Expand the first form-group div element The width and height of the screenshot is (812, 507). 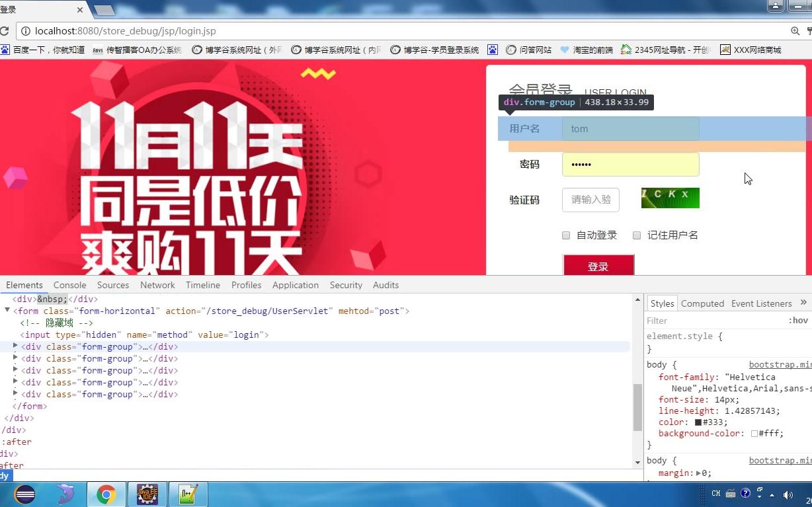click(15, 346)
